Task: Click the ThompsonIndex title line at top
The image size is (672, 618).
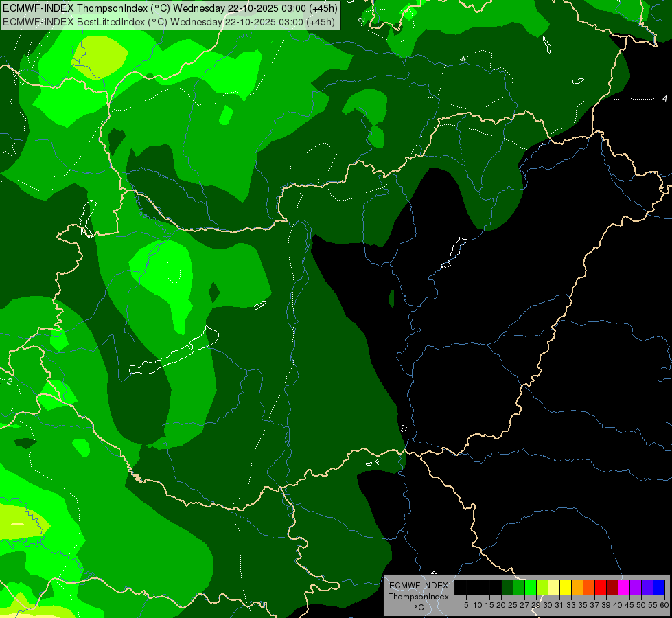Action: [x=170, y=8]
